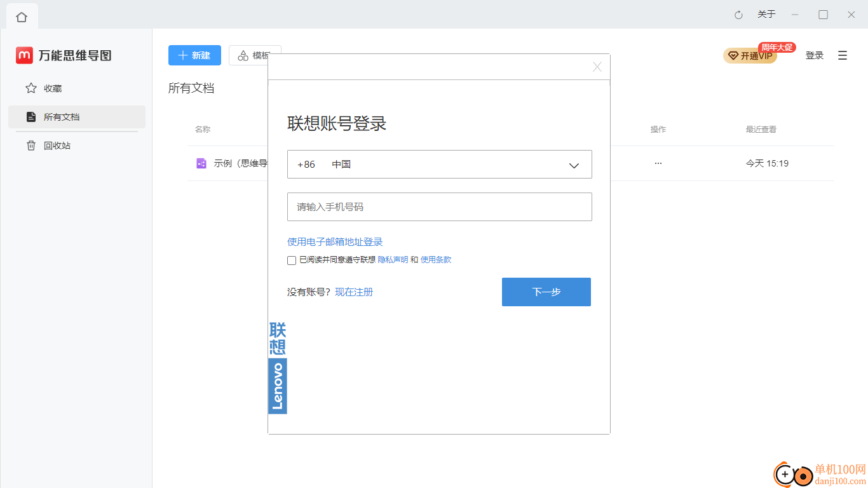Open the 隐私声明 link
Screen dimensions: 868x488
pyautogui.click(x=393, y=260)
